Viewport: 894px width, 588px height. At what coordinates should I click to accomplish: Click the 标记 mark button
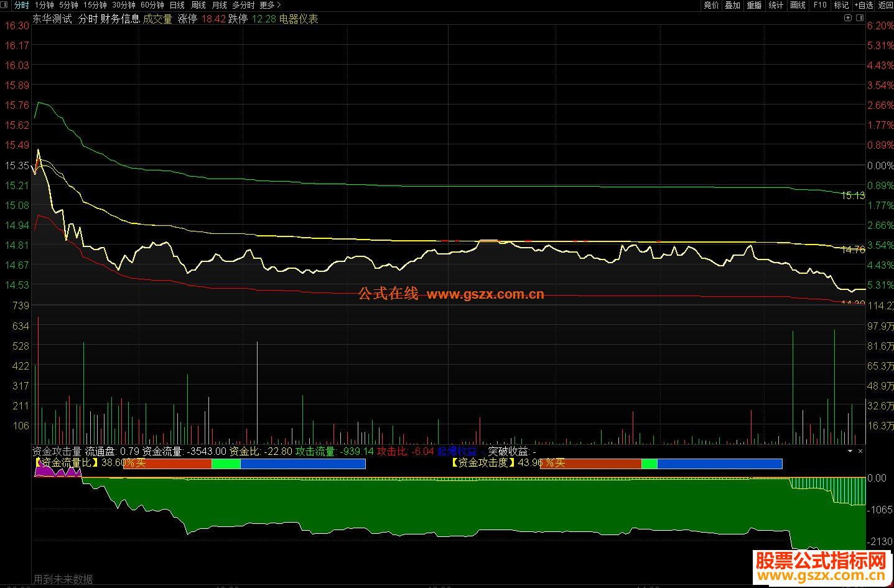click(841, 5)
